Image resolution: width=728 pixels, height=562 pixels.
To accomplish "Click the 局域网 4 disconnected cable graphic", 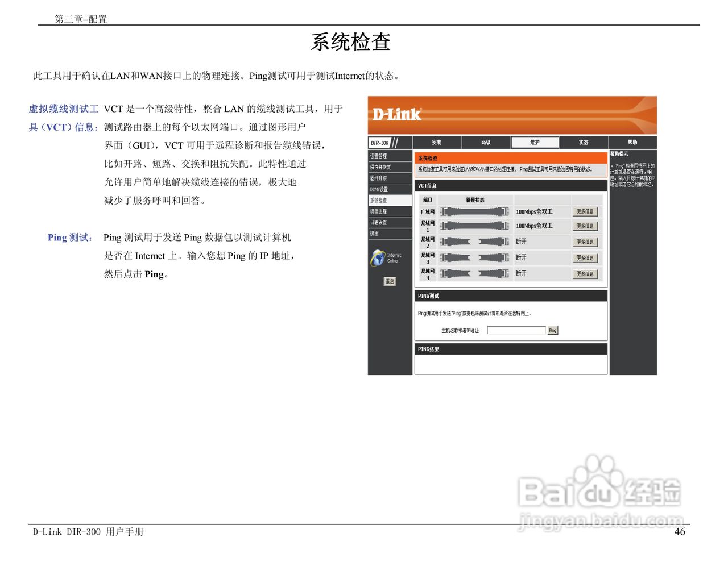I will [474, 273].
